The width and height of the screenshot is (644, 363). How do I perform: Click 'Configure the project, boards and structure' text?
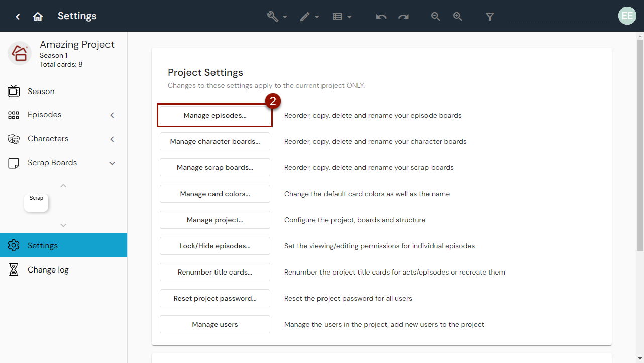pos(355,220)
